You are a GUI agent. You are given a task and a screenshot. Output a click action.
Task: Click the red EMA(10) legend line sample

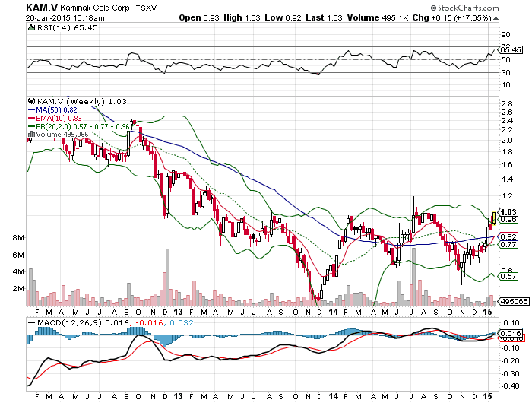point(32,119)
